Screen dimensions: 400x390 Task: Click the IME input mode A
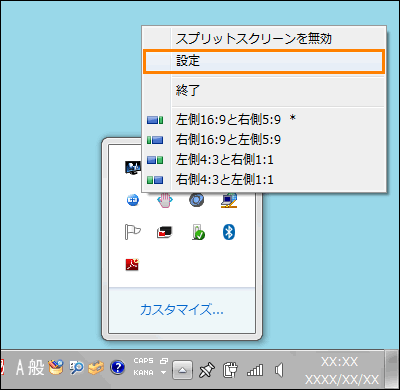tap(20, 368)
